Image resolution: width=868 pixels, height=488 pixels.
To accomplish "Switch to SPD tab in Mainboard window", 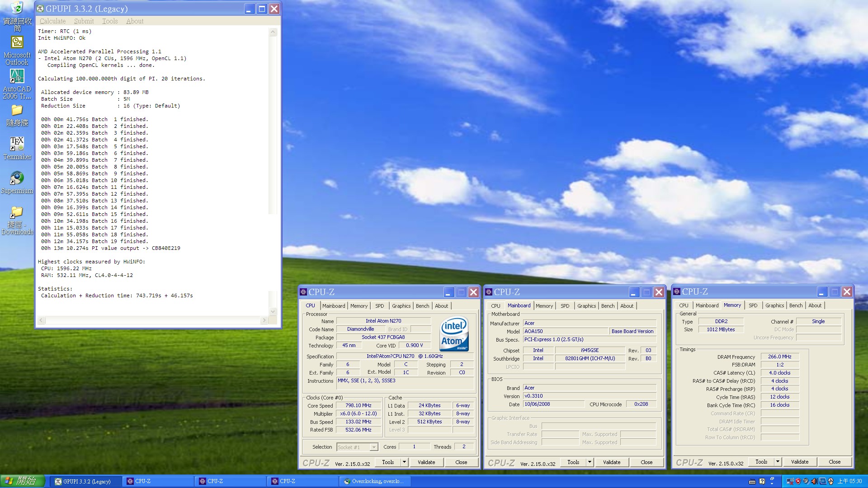I will pos(565,306).
